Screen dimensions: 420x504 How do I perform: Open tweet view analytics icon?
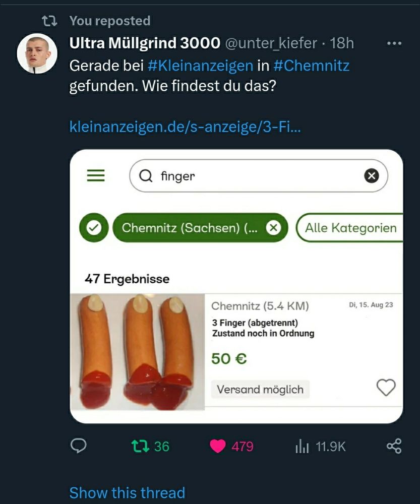[x=302, y=446]
